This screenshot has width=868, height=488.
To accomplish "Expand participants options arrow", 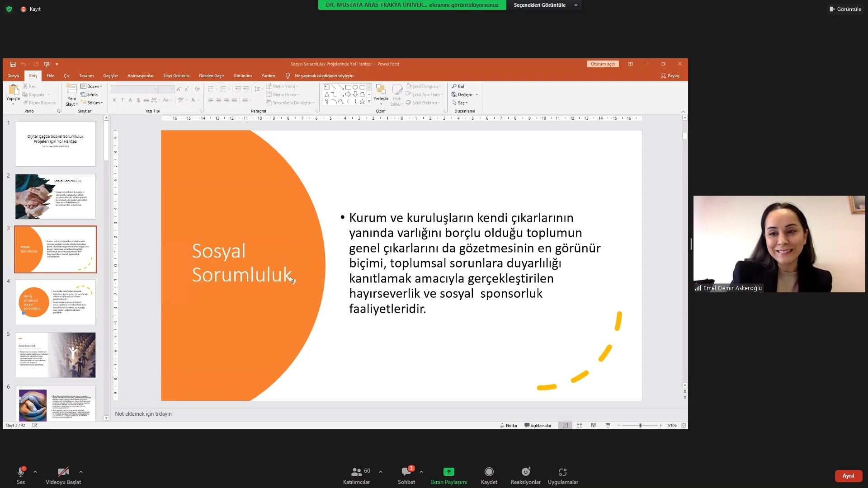I will (x=381, y=472).
